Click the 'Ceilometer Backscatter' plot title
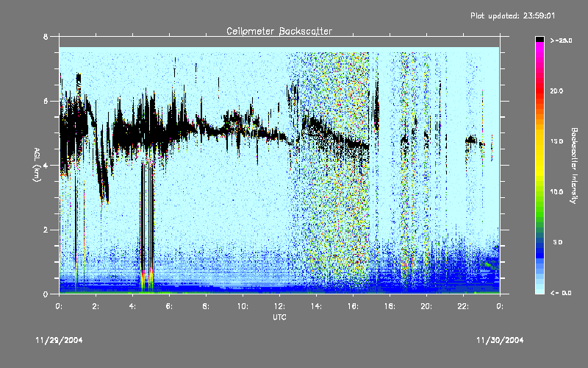The height and width of the screenshot is (368, 588). (279, 31)
